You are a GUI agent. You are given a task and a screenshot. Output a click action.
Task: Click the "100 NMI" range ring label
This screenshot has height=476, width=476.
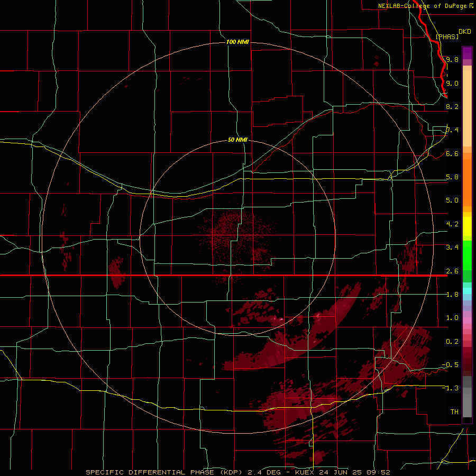tap(237, 42)
